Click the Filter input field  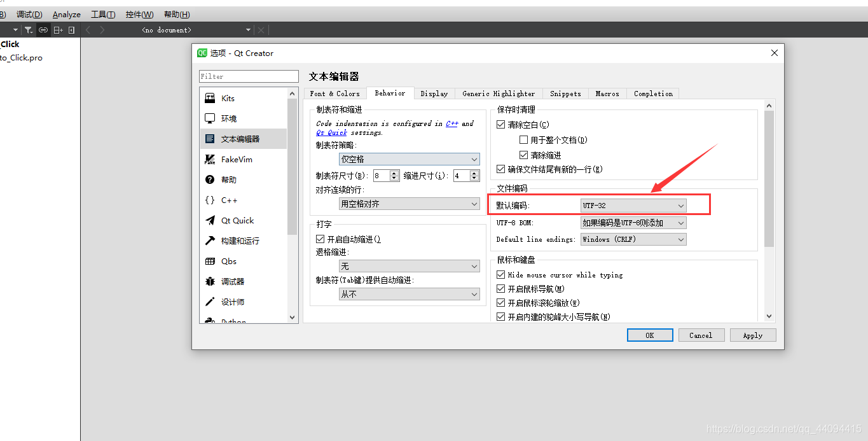coord(249,76)
